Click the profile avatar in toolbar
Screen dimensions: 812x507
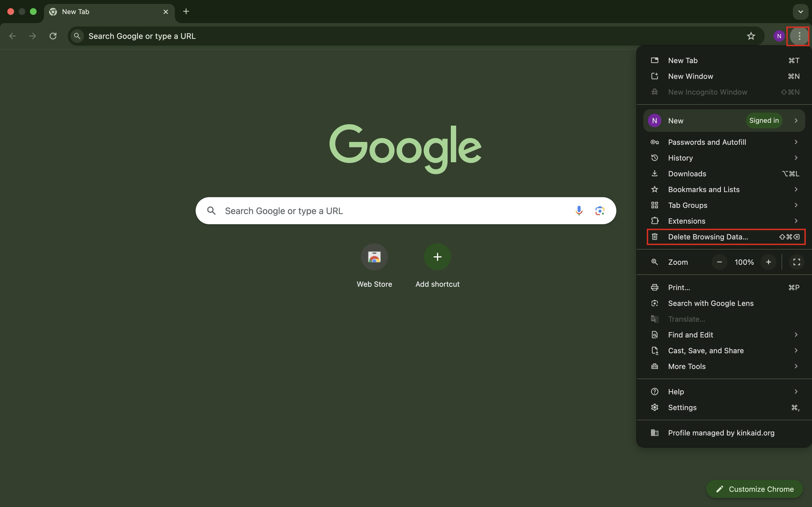coord(779,36)
